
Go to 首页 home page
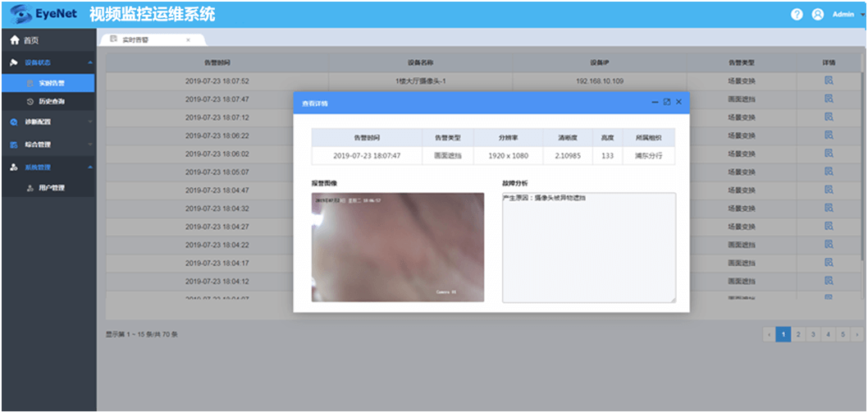(25, 40)
